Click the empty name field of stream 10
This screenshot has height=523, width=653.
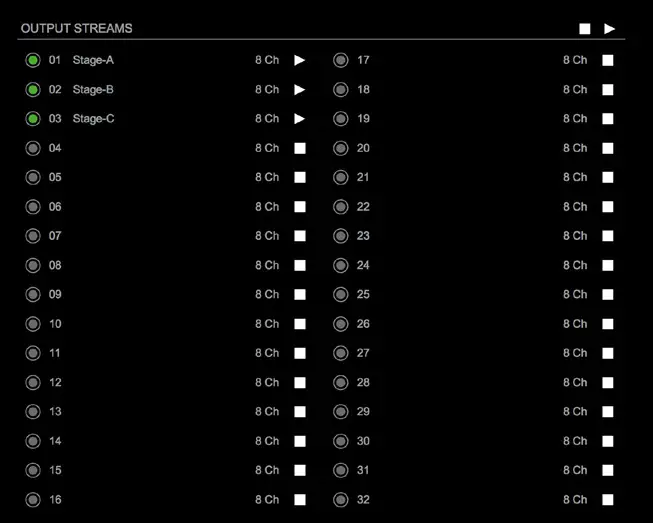(160, 324)
